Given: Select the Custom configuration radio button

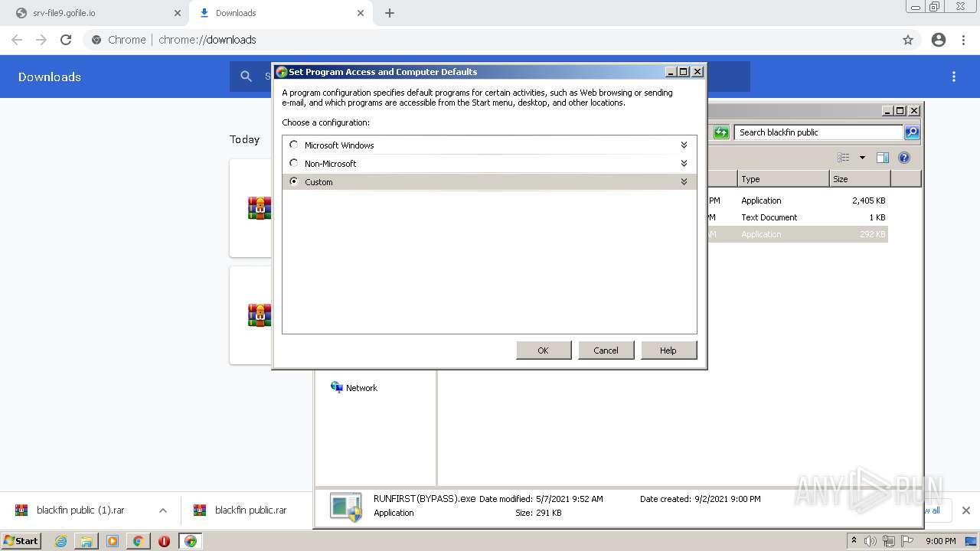Looking at the screenshot, I should tap(294, 181).
